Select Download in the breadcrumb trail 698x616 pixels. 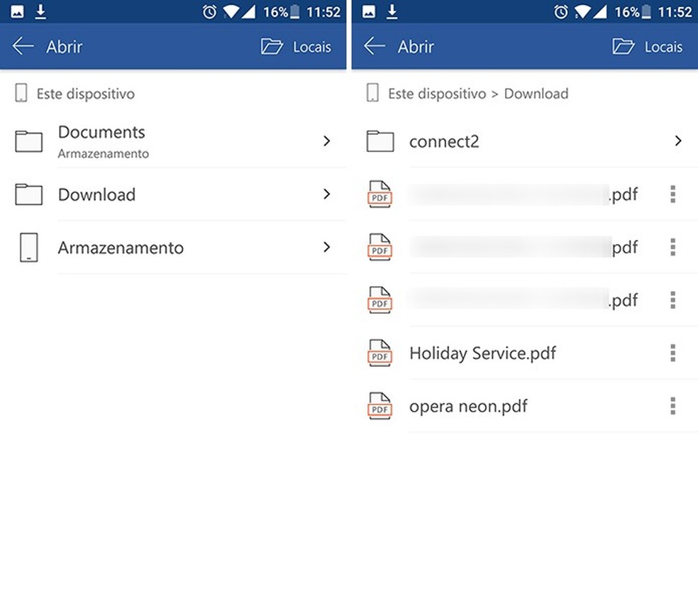536,93
